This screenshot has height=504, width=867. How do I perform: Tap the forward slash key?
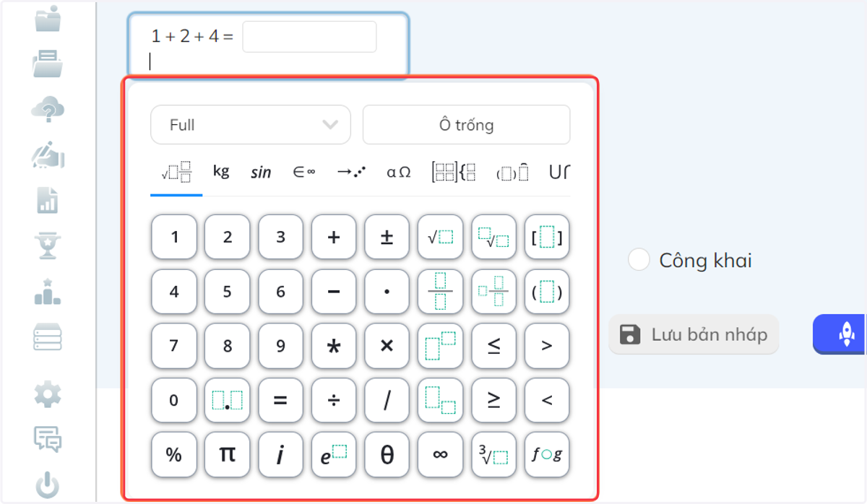click(387, 400)
